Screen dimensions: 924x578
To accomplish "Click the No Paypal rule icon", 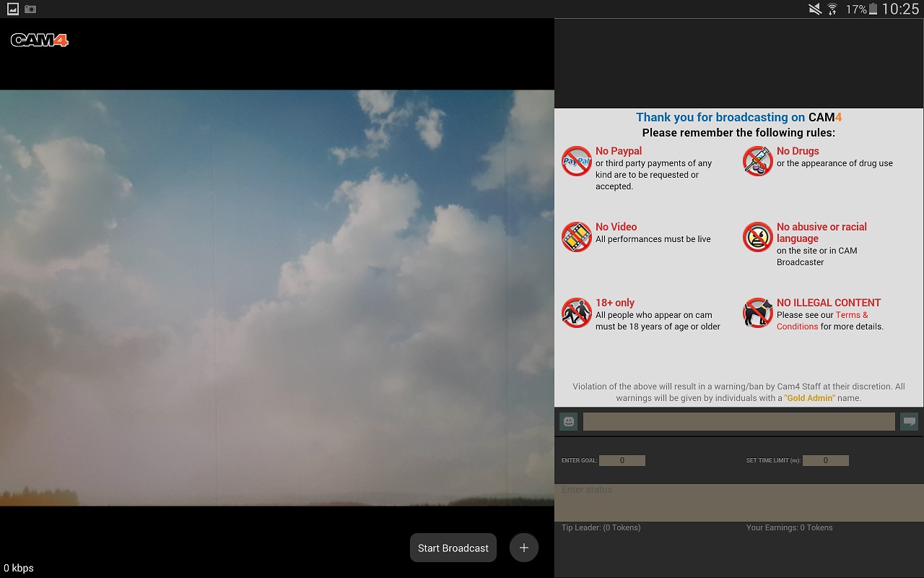I will (576, 161).
